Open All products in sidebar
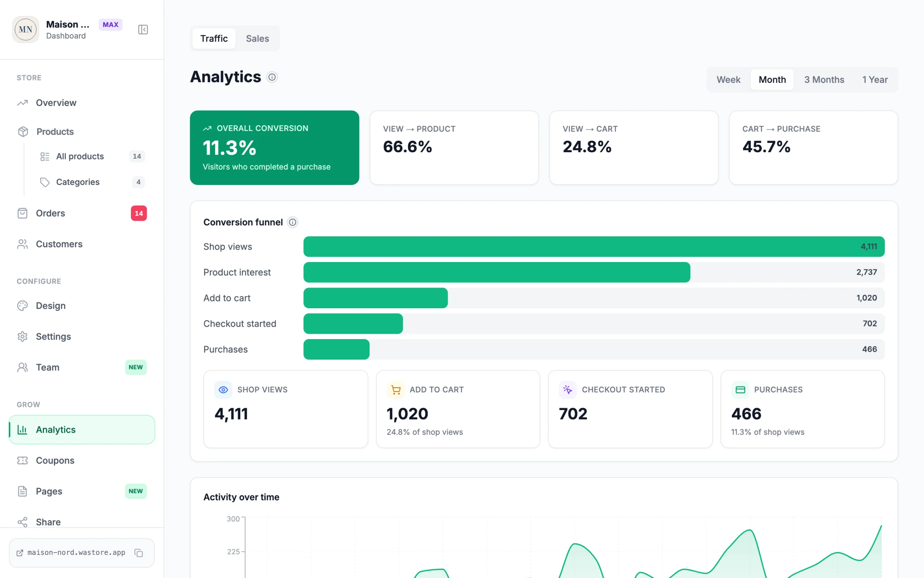924x578 pixels. (92, 156)
